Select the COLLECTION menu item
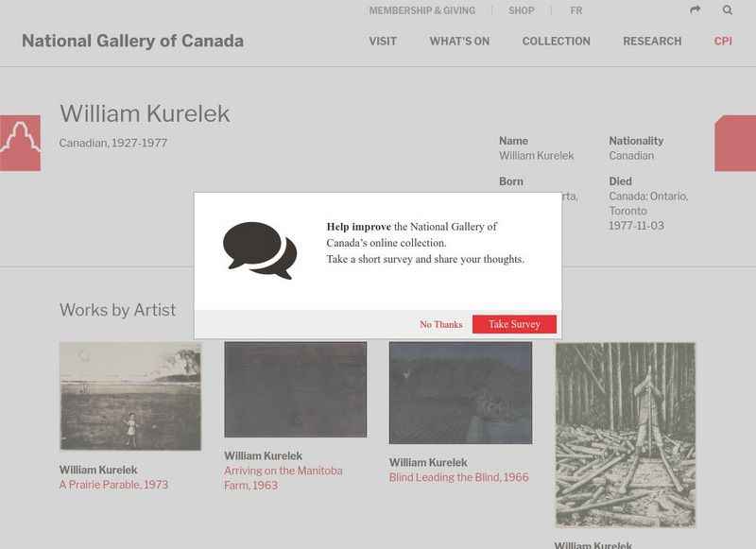The height and width of the screenshot is (549, 756). click(x=556, y=42)
